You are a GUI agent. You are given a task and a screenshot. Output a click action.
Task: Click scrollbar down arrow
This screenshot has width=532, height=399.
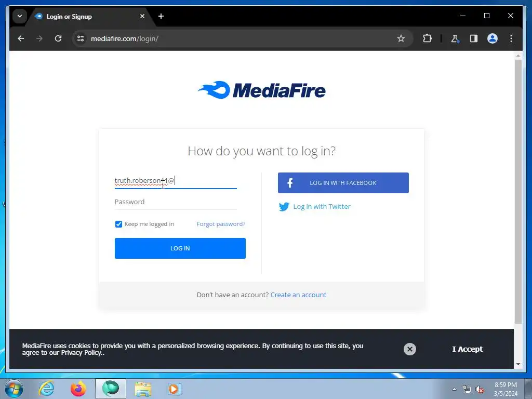[x=518, y=364]
